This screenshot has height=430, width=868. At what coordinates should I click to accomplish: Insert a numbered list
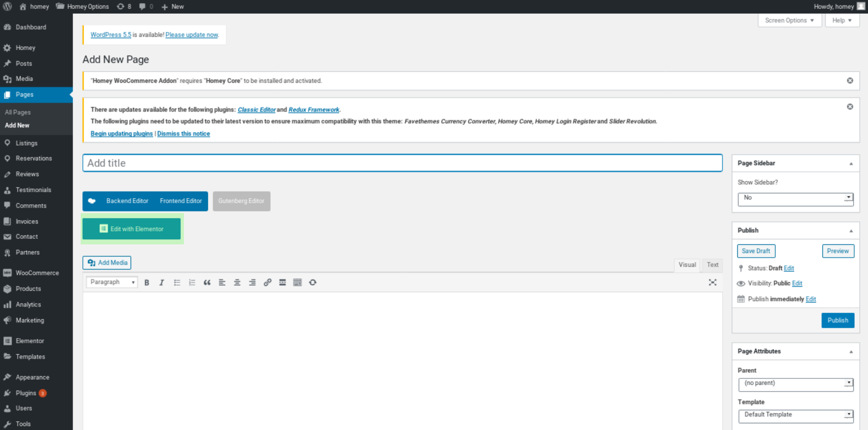pyautogui.click(x=192, y=282)
